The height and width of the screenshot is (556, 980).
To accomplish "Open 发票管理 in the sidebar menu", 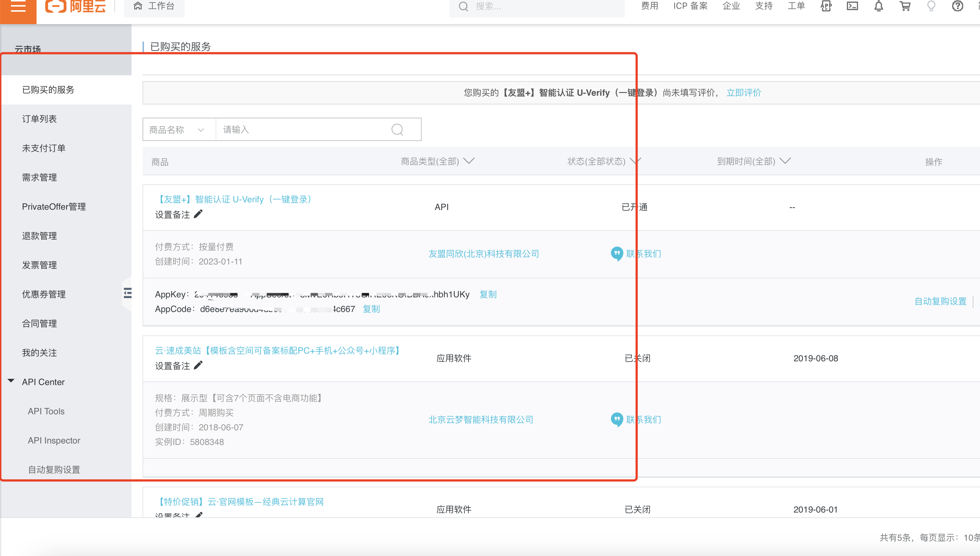I will click(39, 266).
